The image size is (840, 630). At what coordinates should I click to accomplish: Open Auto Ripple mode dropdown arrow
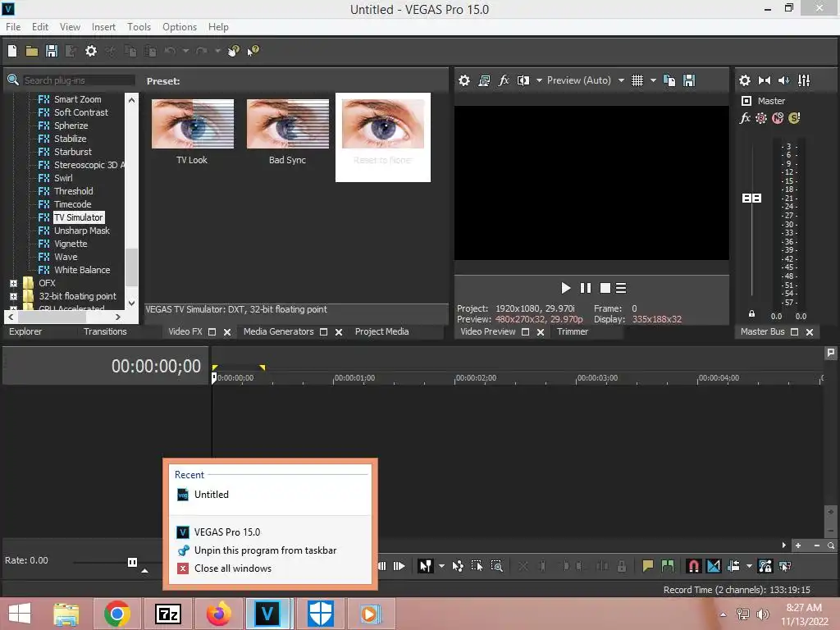[749, 566]
